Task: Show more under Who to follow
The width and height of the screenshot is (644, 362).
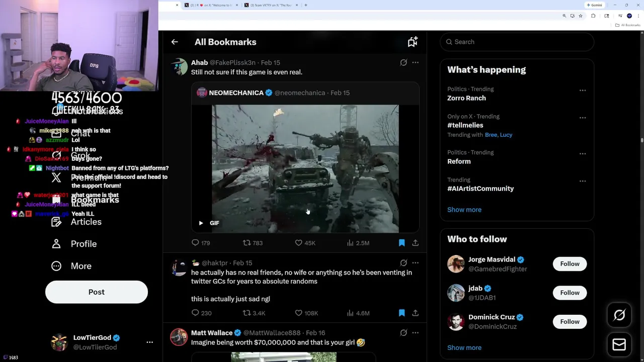Action: [x=464, y=348]
